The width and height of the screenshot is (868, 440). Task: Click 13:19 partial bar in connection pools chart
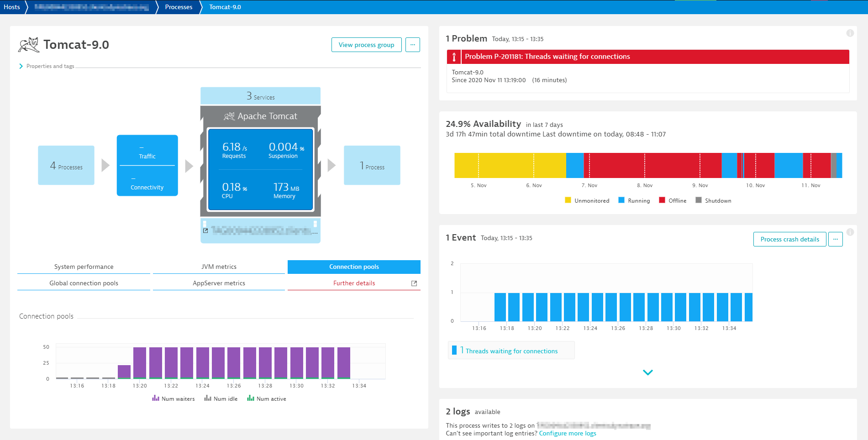pos(124,372)
